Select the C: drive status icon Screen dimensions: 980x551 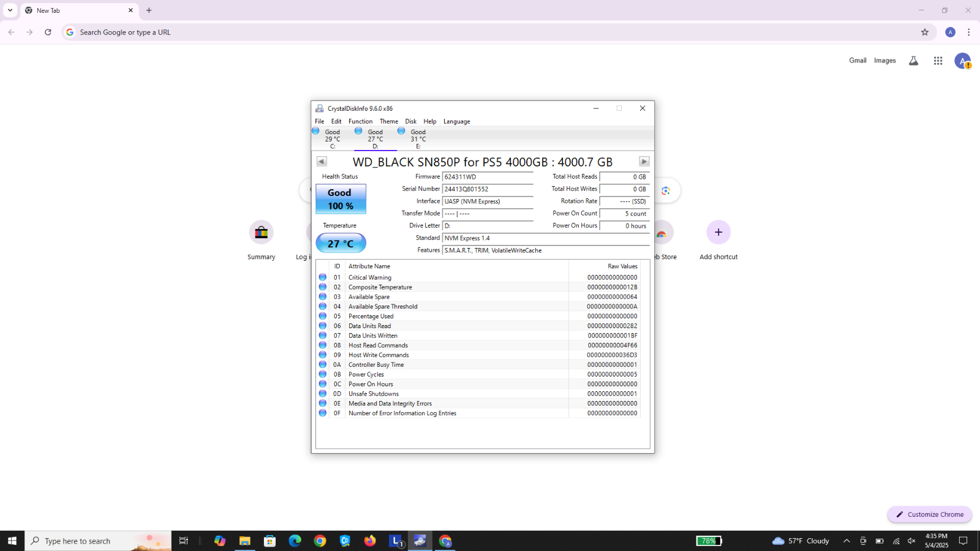click(x=315, y=131)
